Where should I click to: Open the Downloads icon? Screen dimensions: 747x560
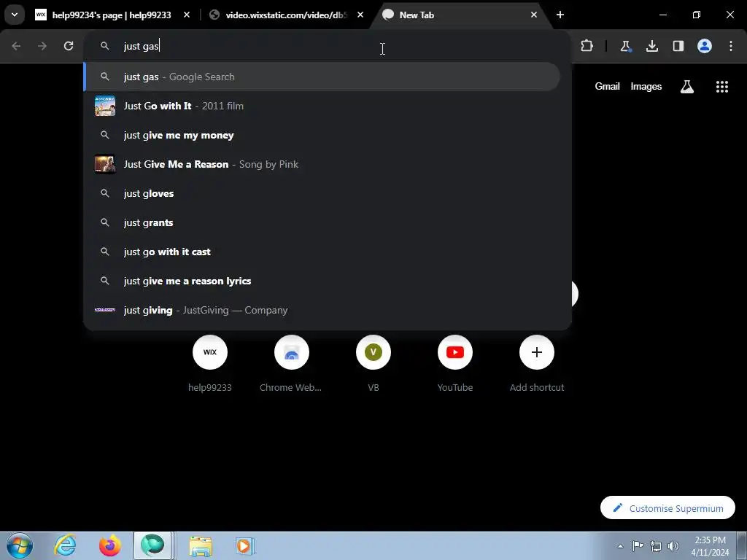tap(652, 46)
